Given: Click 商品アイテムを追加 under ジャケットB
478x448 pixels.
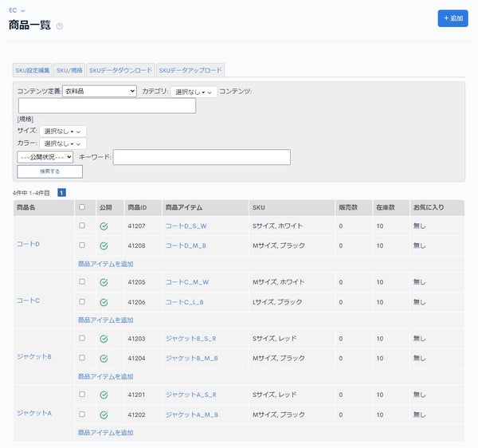Looking at the screenshot, I should (105, 376).
